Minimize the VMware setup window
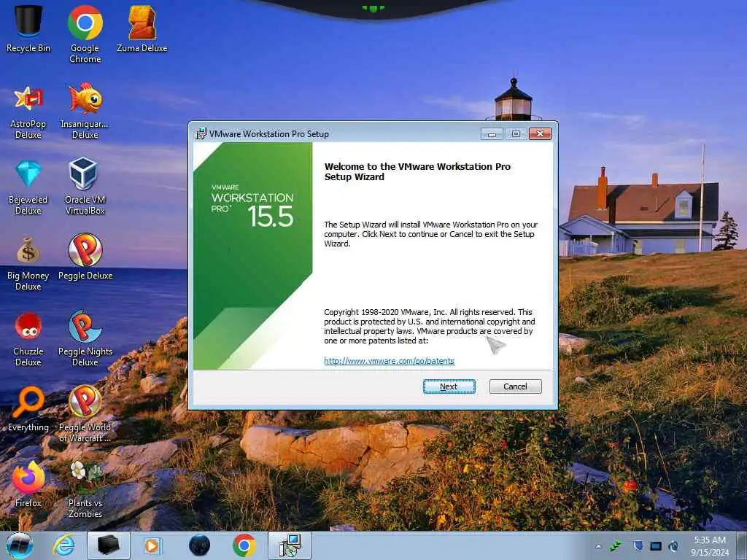Screen dimensions: 747x560 click(492, 134)
